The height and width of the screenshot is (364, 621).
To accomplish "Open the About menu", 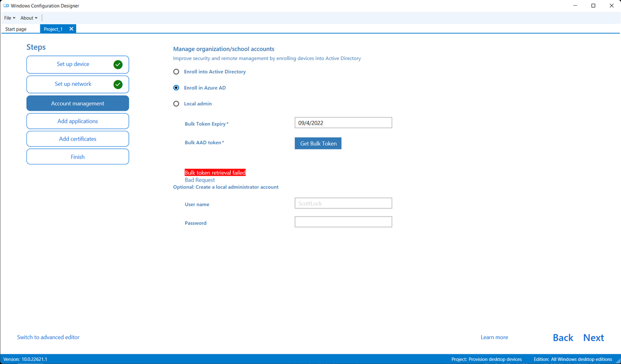I will pyautogui.click(x=29, y=18).
